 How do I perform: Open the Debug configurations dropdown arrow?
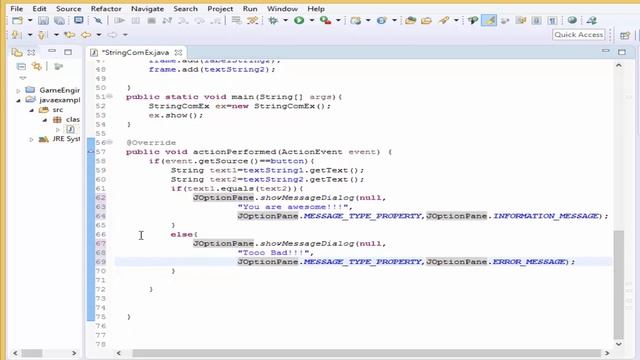[285, 20]
